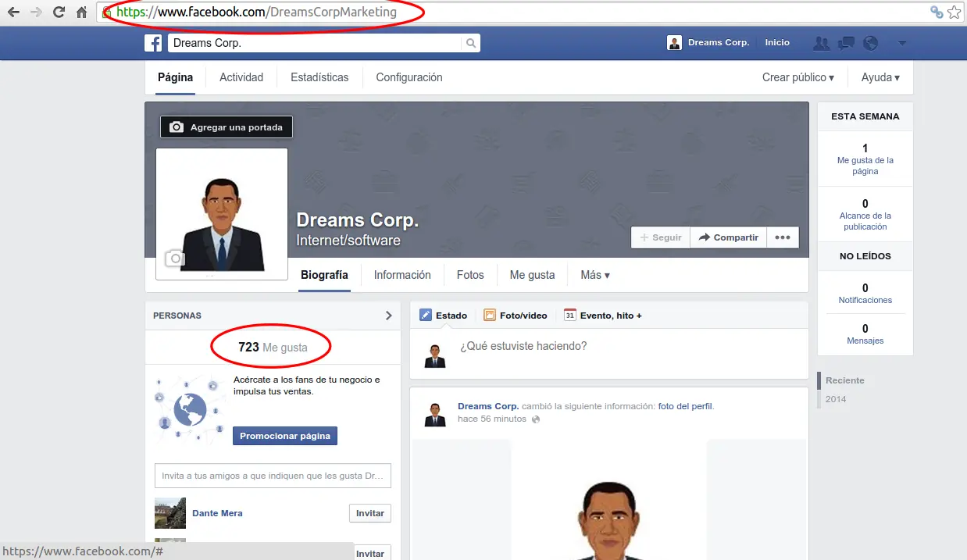Go back with the browser back arrow
967x560 pixels.
(x=13, y=12)
